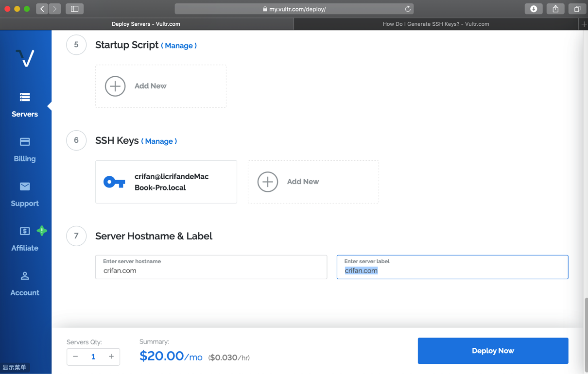Click the Vultr logo
The image size is (588, 374).
(25, 58)
